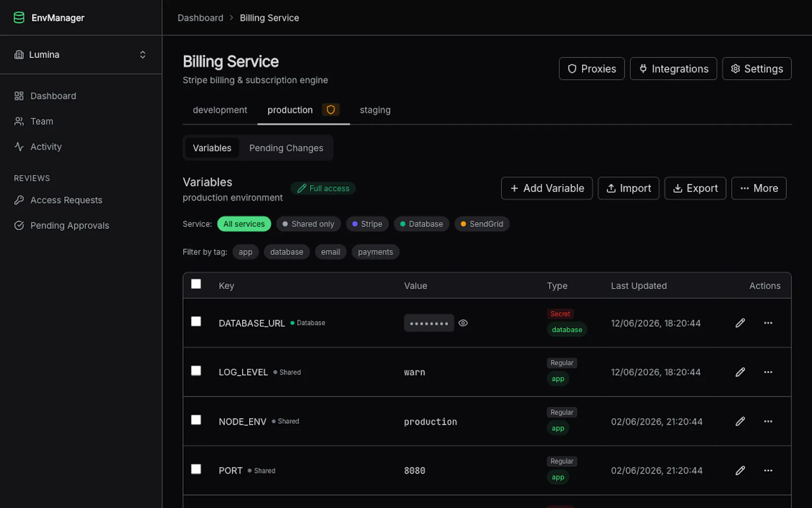Image resolution: width=812 pixels, height=508 pixels.
Task: Click the Secret type badge
Action: (560, 314)
